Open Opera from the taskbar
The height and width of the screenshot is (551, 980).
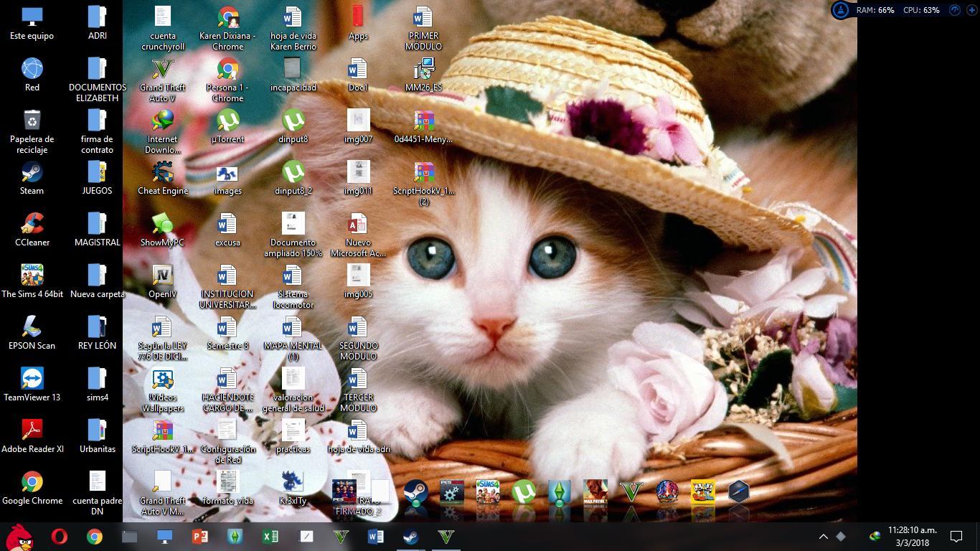(x=60, y=536)
